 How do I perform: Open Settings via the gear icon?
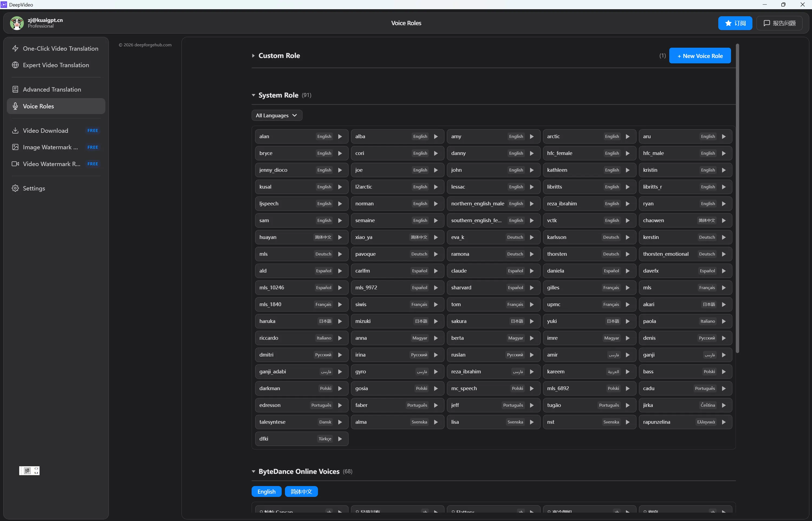pos(15,188)
